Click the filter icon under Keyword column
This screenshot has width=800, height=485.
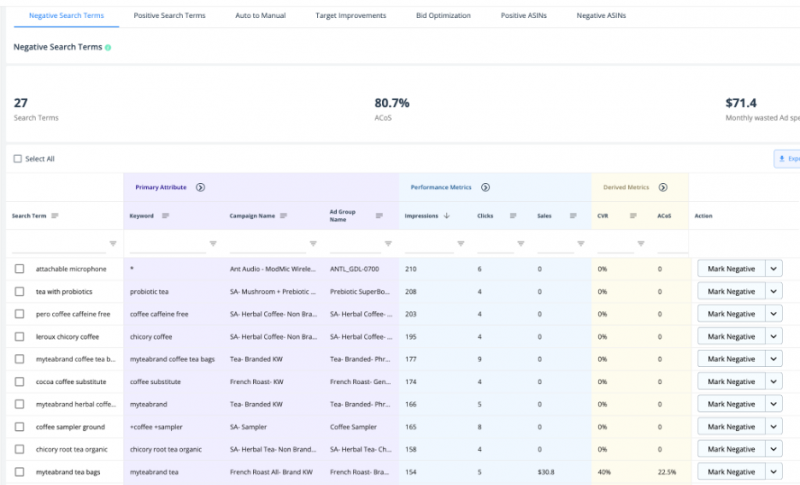[213, 243]
